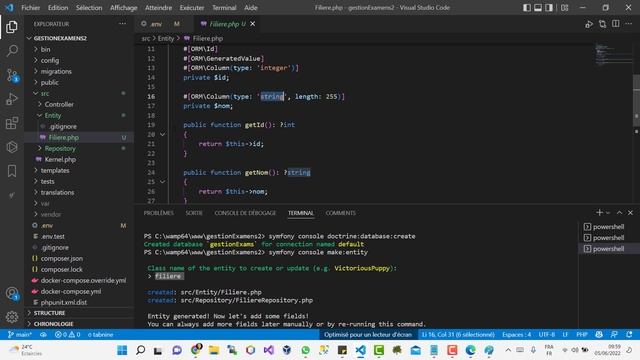The height and width of the screenshot is (360, 640).
Task: Open WhatsApp from the taskbar
Action: tap(305, 350)
